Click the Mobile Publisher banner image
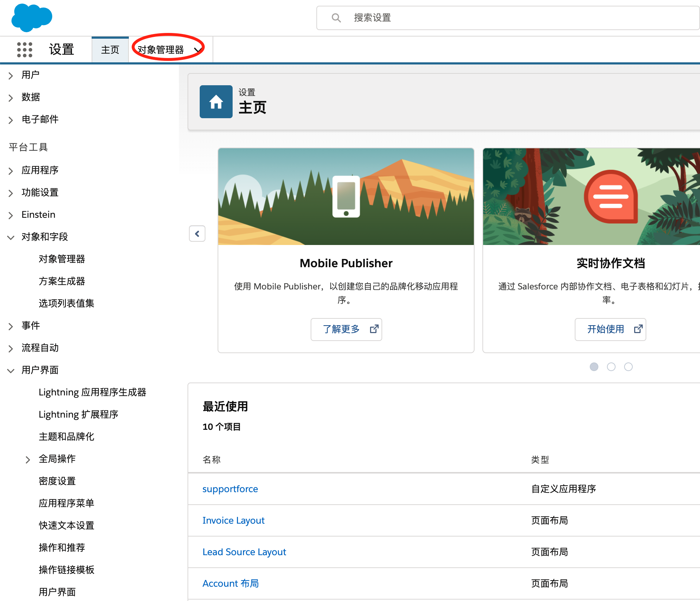700x601 pixels. click(x=346, y=197)
